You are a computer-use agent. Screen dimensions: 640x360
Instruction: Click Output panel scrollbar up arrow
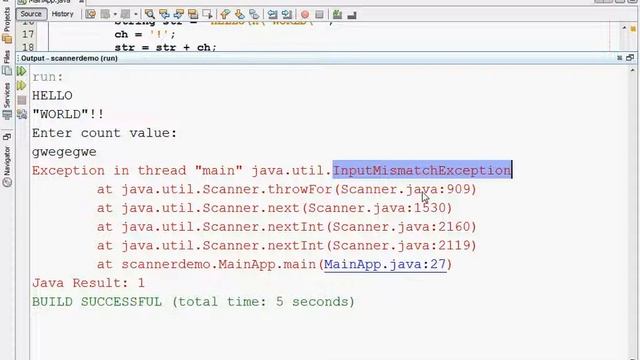[x=633, y=70]
